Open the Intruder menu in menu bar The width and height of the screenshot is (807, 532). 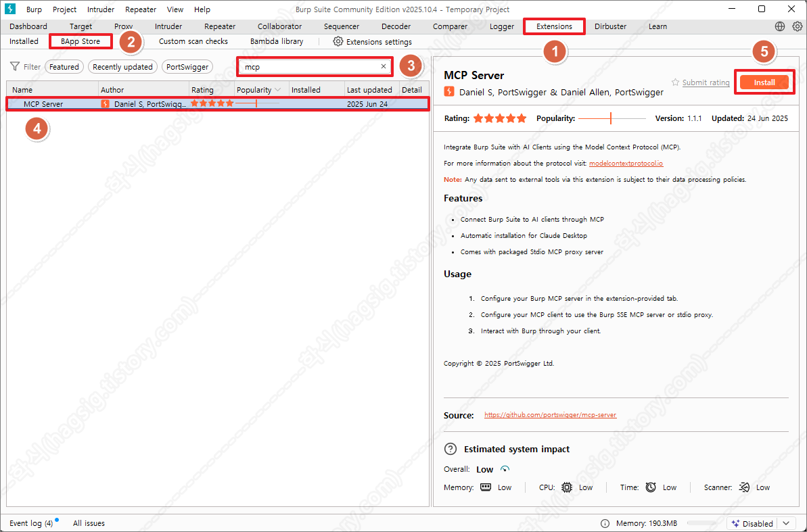tap(101, 9)
